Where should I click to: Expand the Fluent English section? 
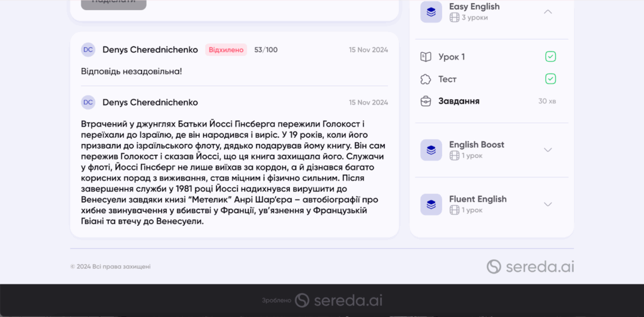pos(548,204)
